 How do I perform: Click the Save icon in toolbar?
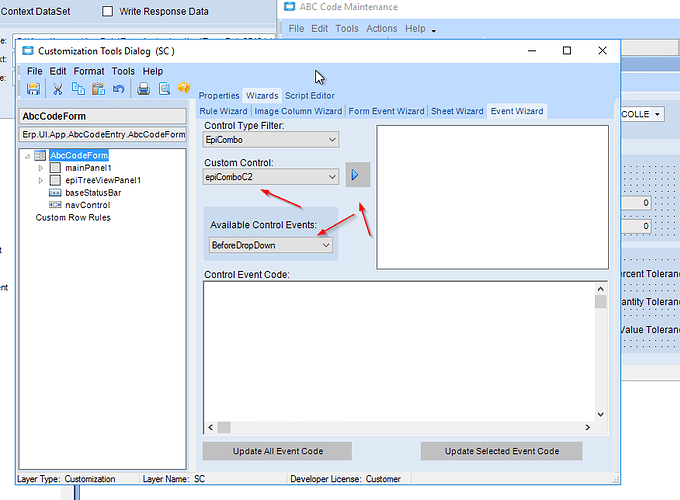click(x=33, y=89)
